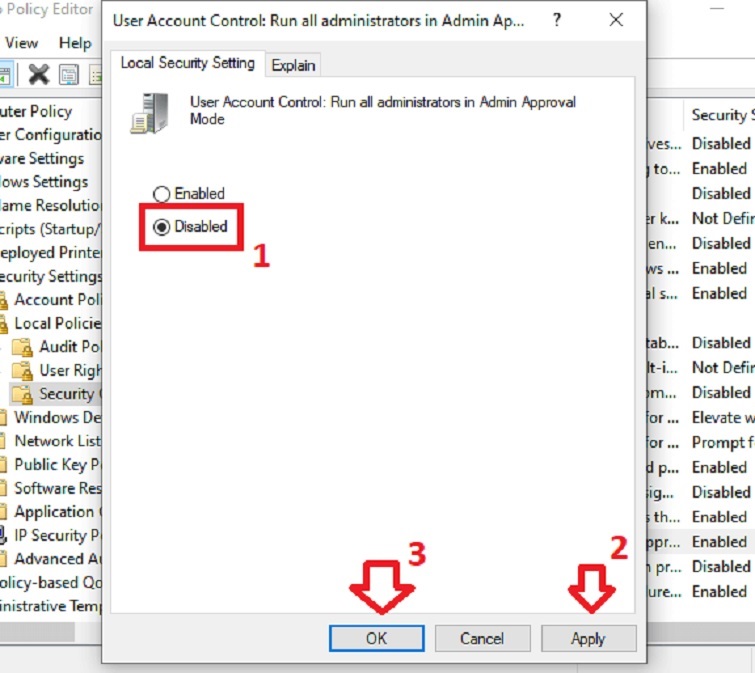The image size is (755, 673).
Task: Open the Help menu in Policy Editor
Action: [x=75, y=43]
